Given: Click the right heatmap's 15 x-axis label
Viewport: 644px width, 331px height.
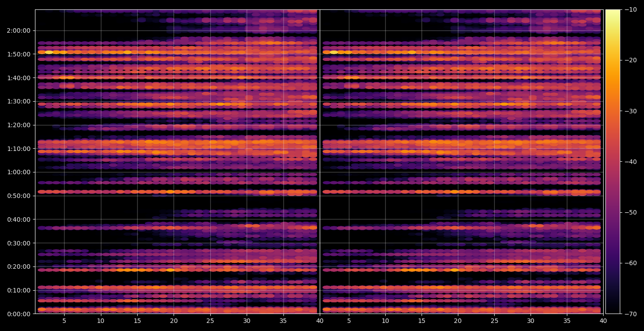Looking at the screenshot, I should [422, 321].
